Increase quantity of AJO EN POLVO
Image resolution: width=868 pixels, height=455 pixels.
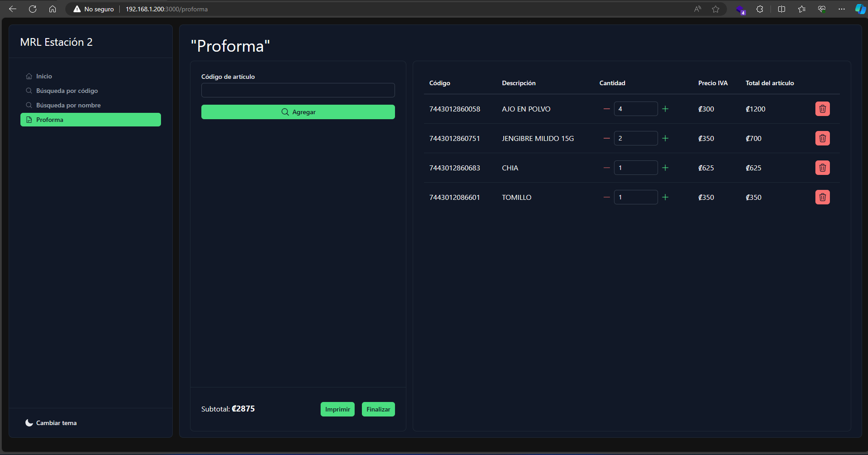click(x=665, y=109)
